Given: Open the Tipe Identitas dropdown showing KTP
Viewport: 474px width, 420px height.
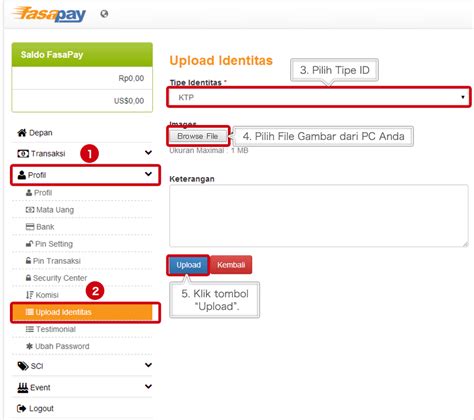Looking at the screenshot, I should [x=319, y=97].
